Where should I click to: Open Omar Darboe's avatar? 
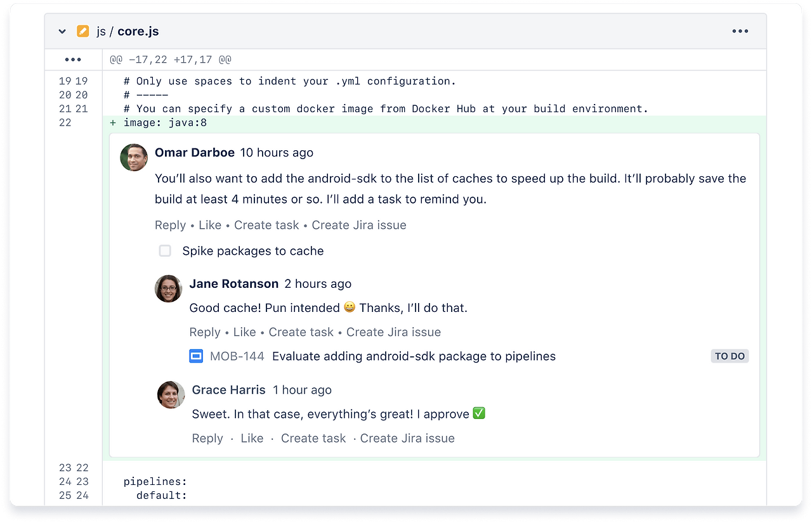[x=133, y=157]
